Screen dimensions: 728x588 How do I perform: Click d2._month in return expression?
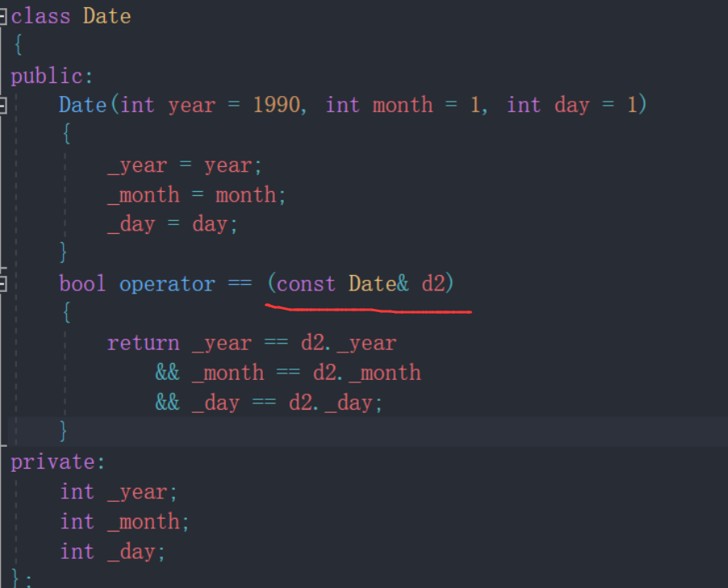tap(367, 373)
